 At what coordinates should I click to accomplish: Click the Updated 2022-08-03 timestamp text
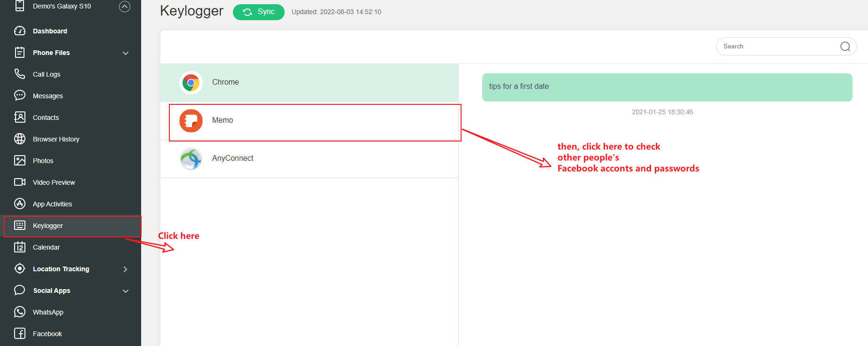(336, 12)
